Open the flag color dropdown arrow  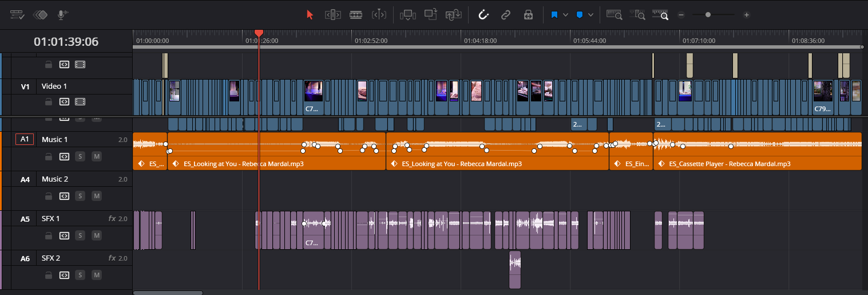[x=565, y=15]
